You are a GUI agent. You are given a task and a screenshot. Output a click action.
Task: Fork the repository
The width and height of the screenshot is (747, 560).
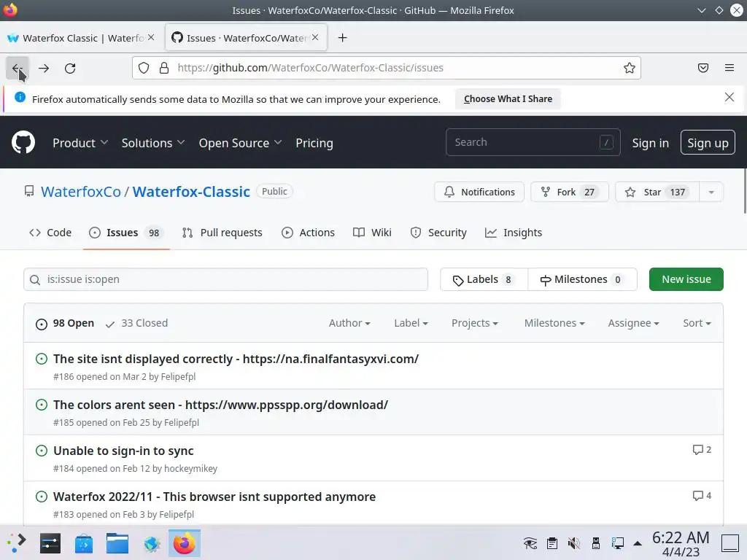[x=570, y=192]
